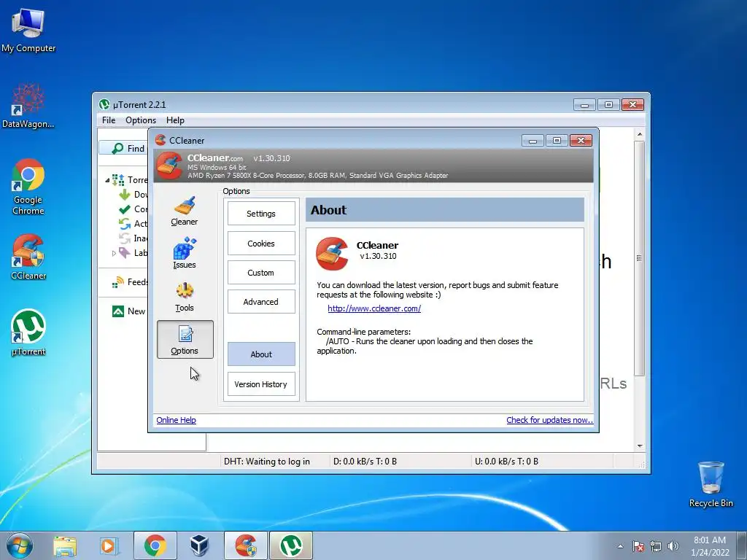Open the Advanced options page
Viewport: 747px width, 560px height.
tap(261, 301)
